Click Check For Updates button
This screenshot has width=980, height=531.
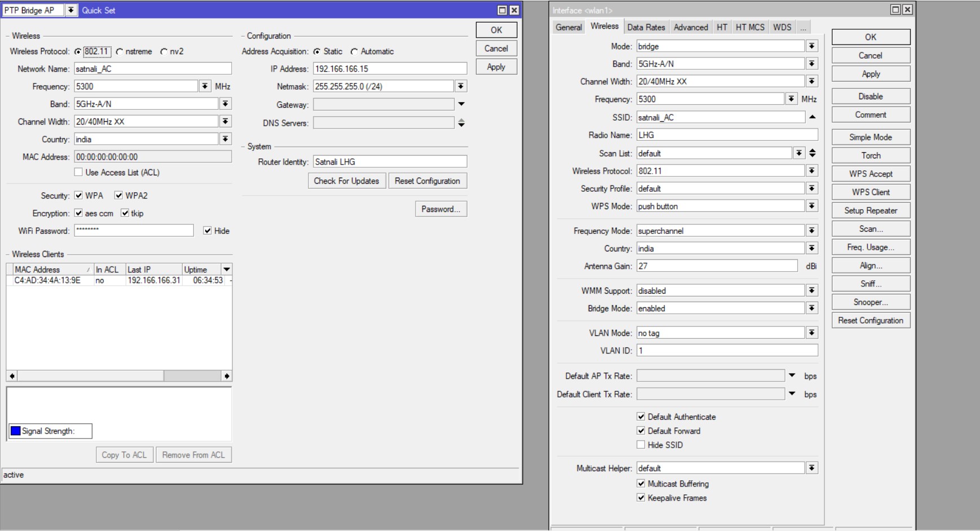[346, 181]
